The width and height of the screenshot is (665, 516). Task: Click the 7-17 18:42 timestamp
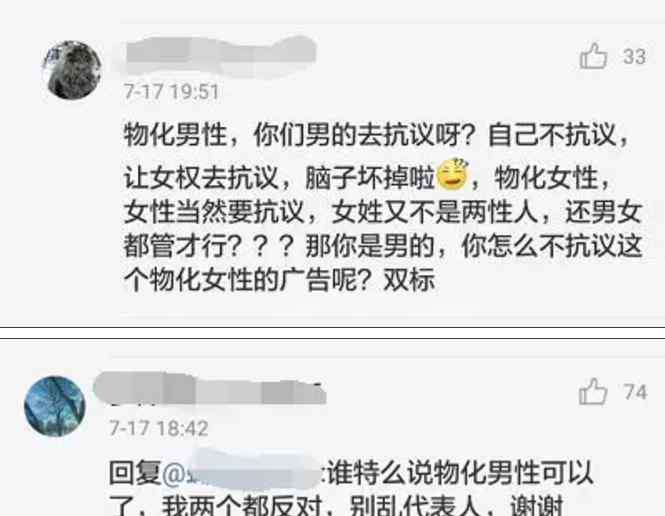click(x=159, y=428)
